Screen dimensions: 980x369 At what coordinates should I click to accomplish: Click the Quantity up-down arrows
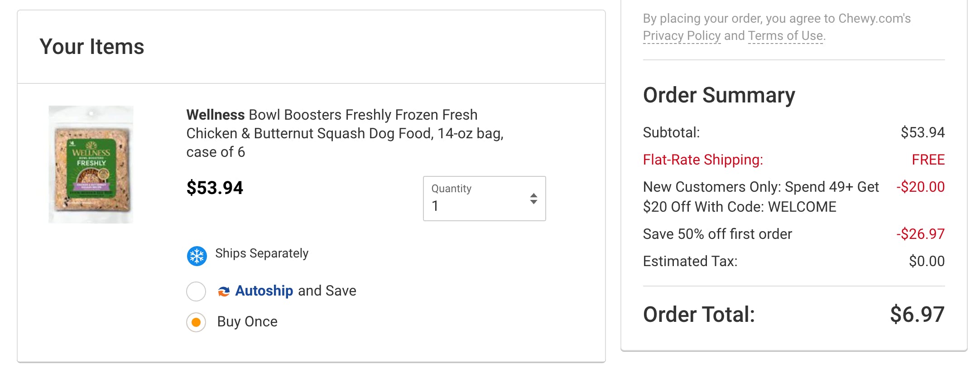(533, 199)
